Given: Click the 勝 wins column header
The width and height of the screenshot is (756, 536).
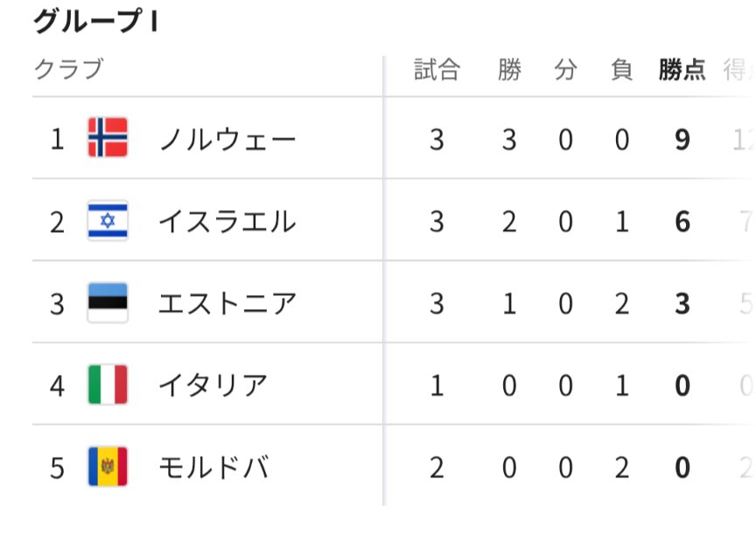Looking at the screenshot, I should [x=509, y=70].
